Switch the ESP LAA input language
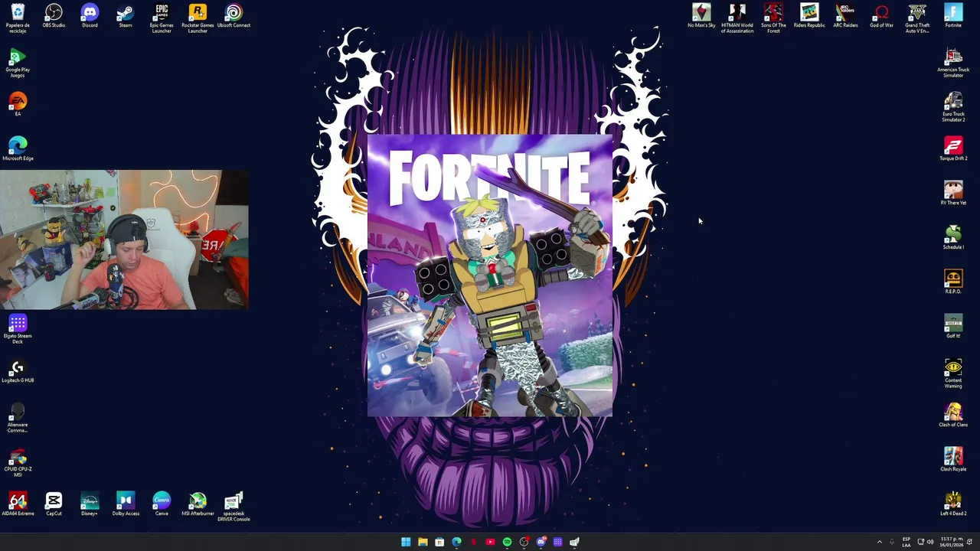This screenshot has height=551, width=980. click(x=906, y=542)
